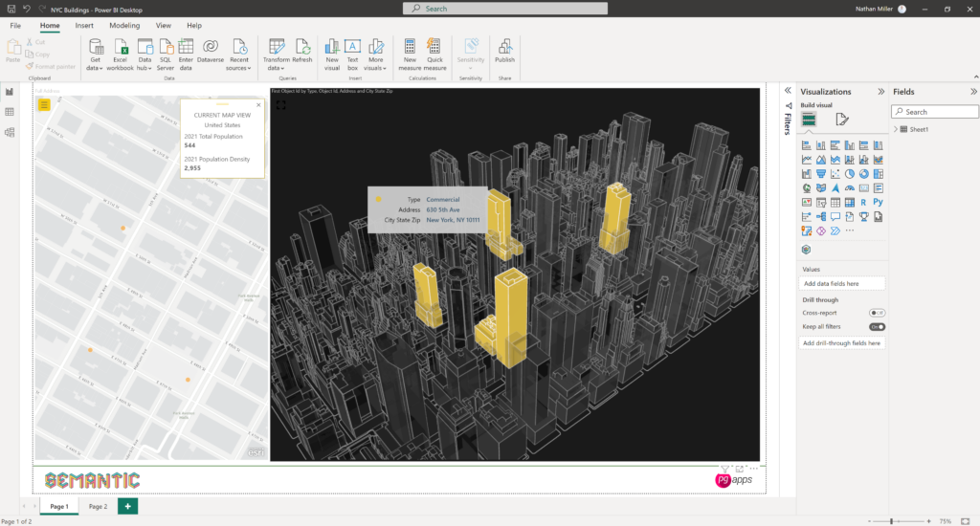980x526 pixels.
Task: Click the Save icon in title bar
Action: (11, 9)
